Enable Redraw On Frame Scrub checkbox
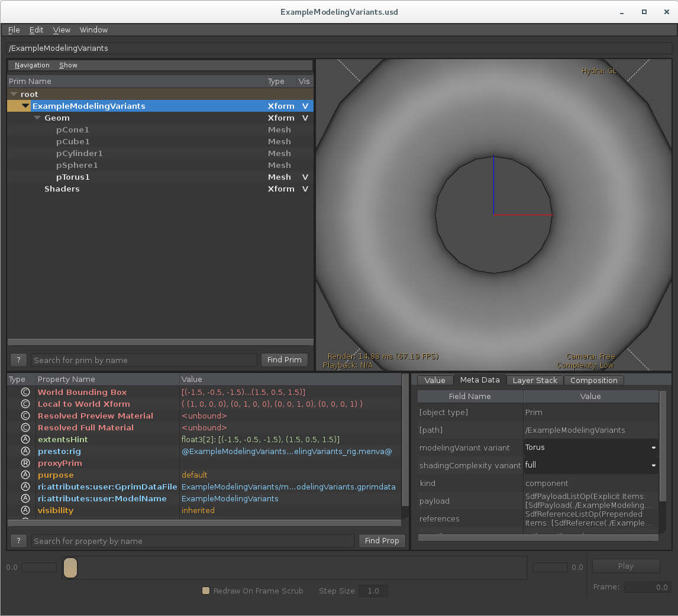678x616 pixels. coord(206,591)
